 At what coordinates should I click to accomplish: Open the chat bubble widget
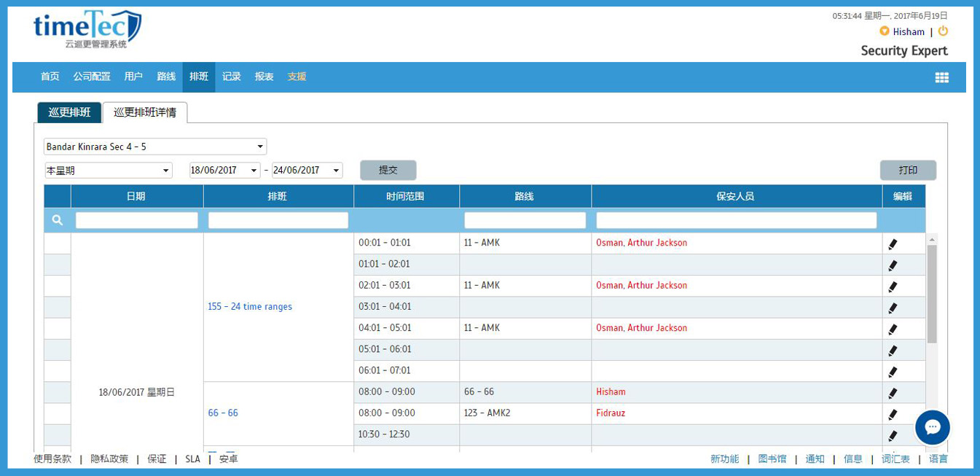tap(932, 427)
